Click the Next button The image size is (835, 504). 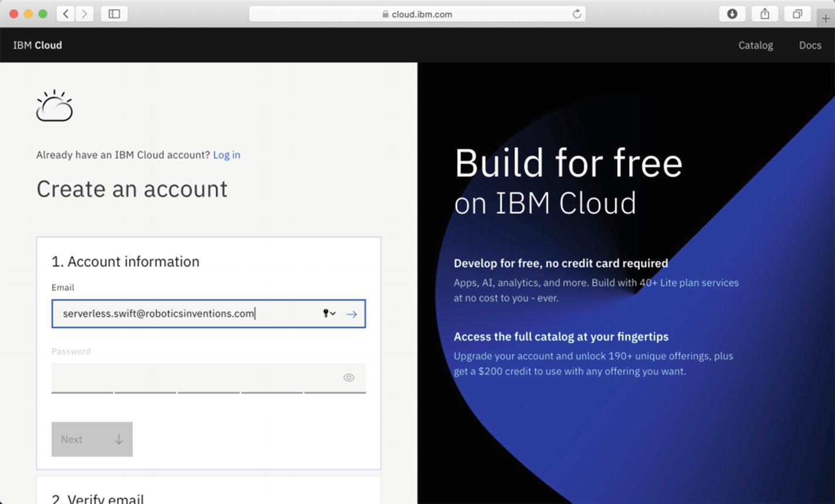point(92,439)
